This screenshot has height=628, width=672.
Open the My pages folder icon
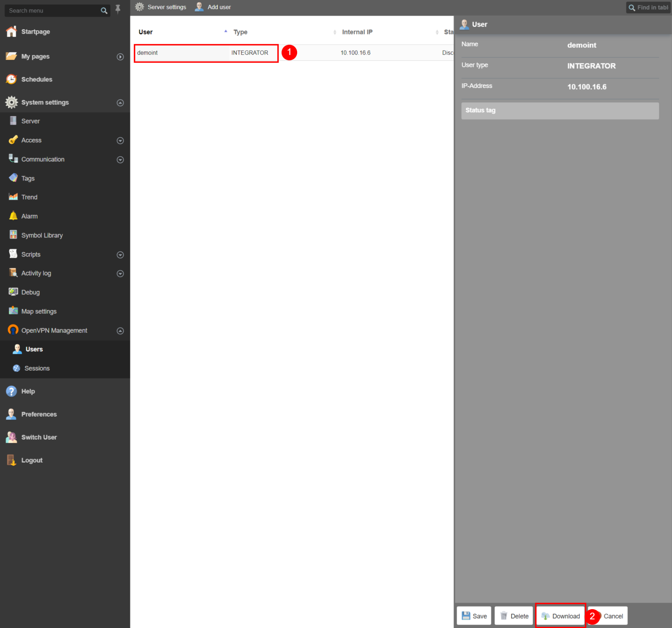coord(11,56)
